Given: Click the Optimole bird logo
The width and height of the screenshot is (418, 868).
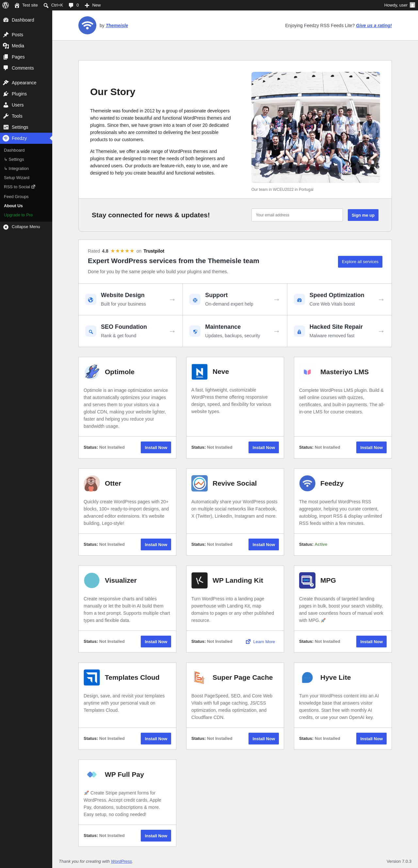Looking at the screenshot, I should click(x=92, y=372).
